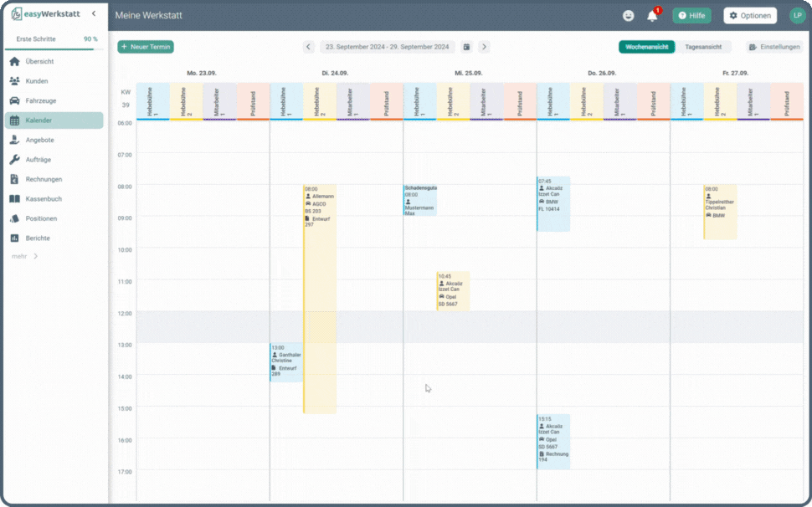Select the Kalender menu entry

[39, 120]
